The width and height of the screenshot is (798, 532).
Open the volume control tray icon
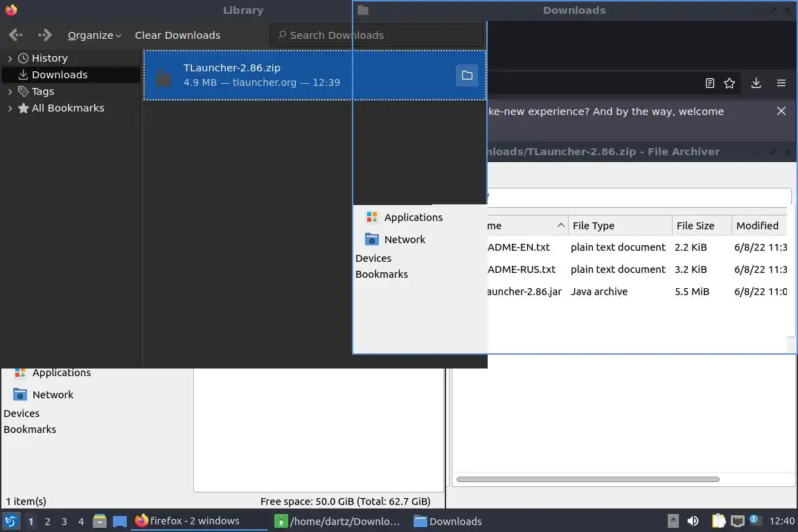click(x=693, y=521)
